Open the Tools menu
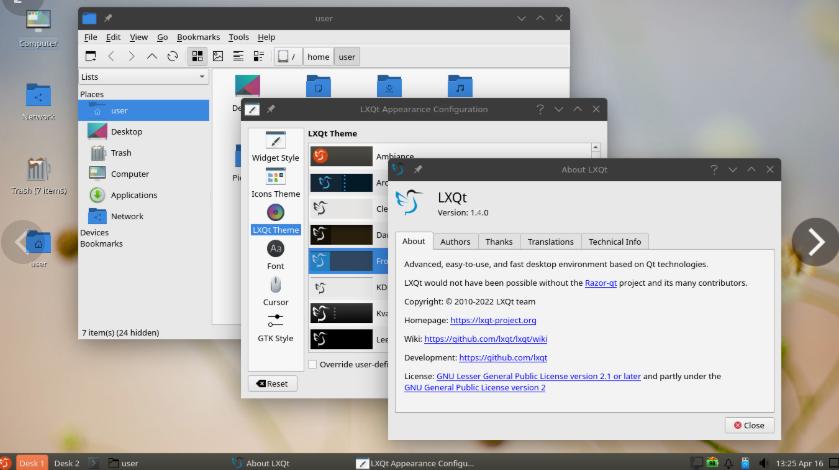 pos(239,37)
